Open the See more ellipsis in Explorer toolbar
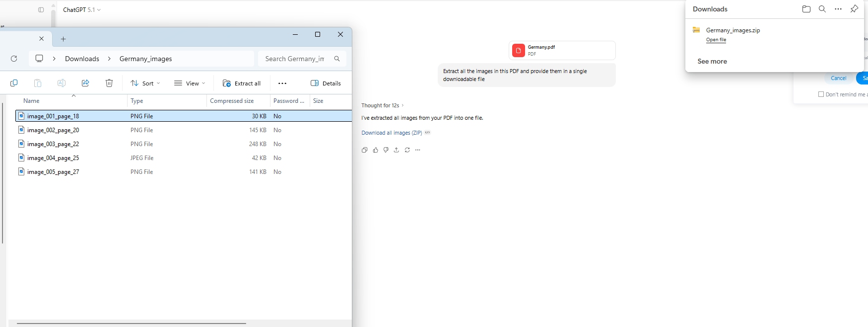 [x=282, y=83]
